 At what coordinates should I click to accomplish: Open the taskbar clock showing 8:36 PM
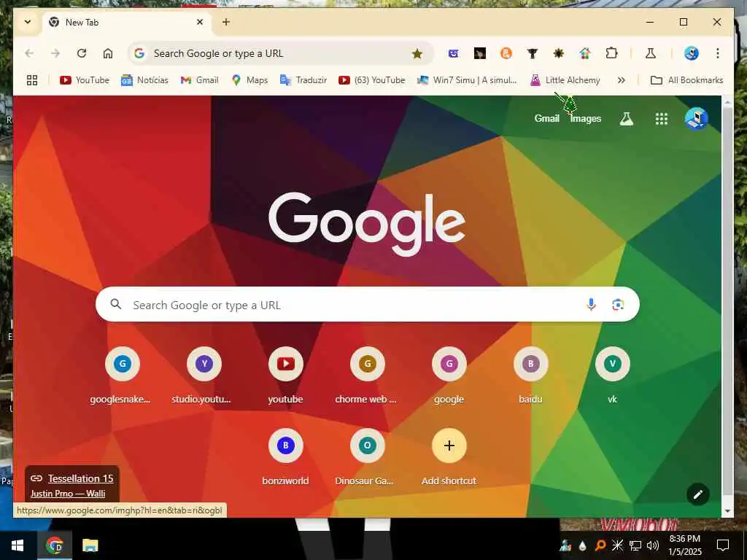click(684, 545)
